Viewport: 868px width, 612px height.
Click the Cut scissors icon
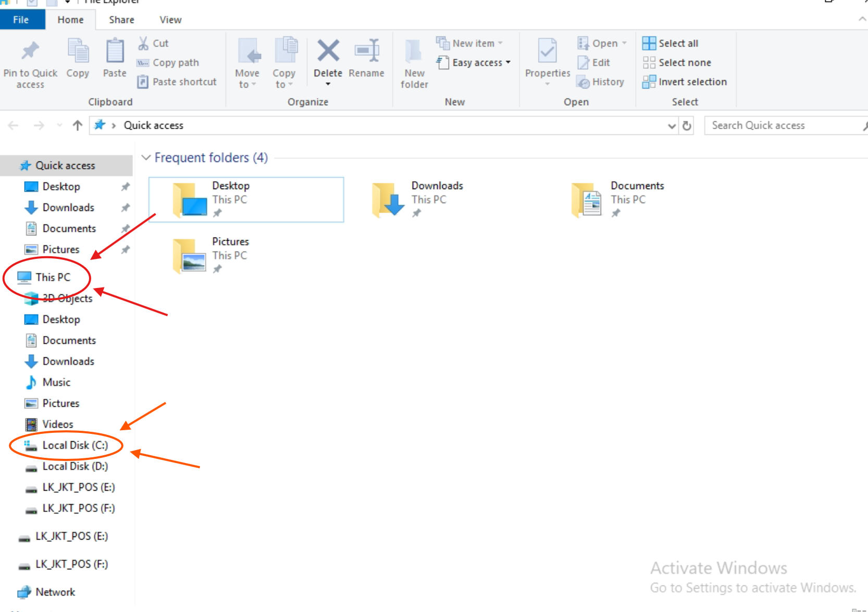[x=143, y=43]
